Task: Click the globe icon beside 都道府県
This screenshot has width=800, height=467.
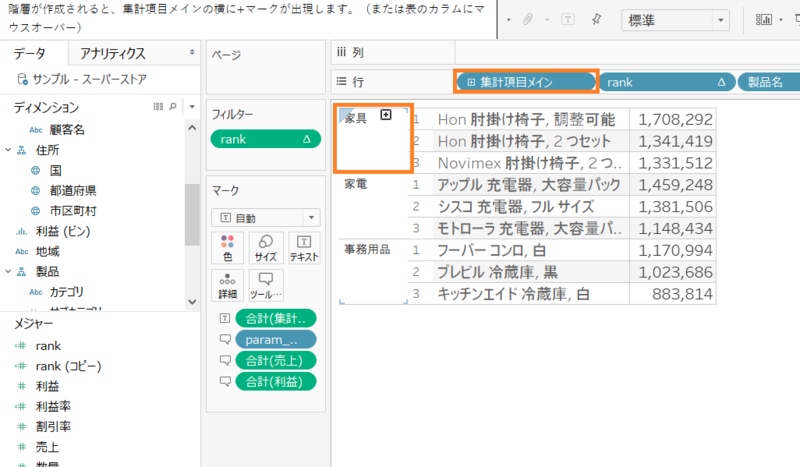Action: (x=35, y=190)
